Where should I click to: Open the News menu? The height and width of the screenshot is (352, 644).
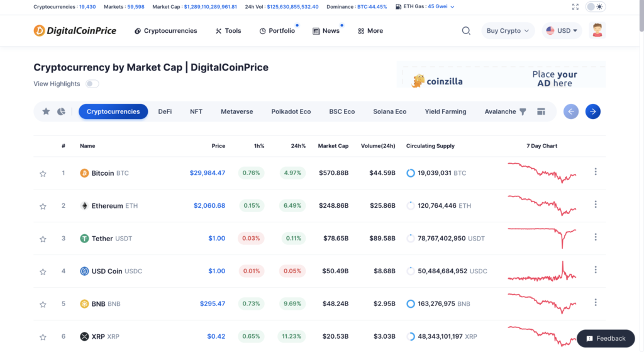point(326,31)
